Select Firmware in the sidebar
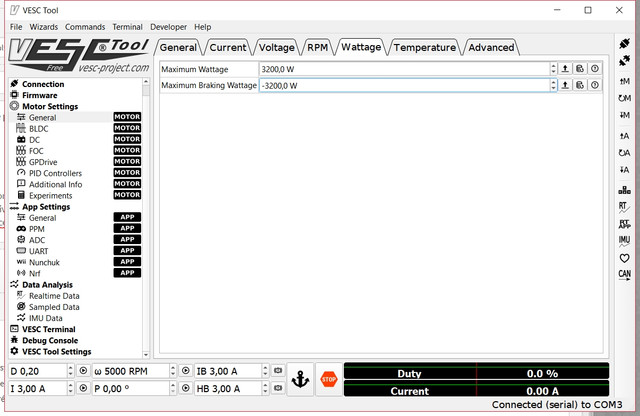 click(x=40, y=95)
